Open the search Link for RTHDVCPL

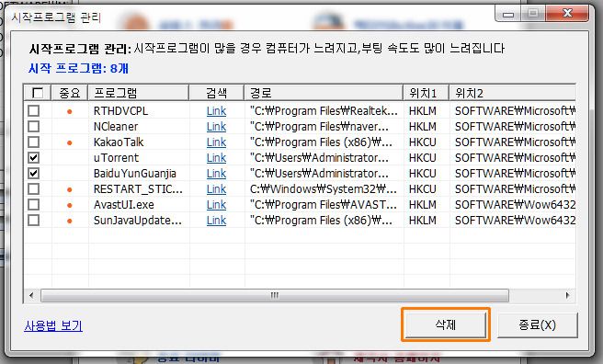216,111
